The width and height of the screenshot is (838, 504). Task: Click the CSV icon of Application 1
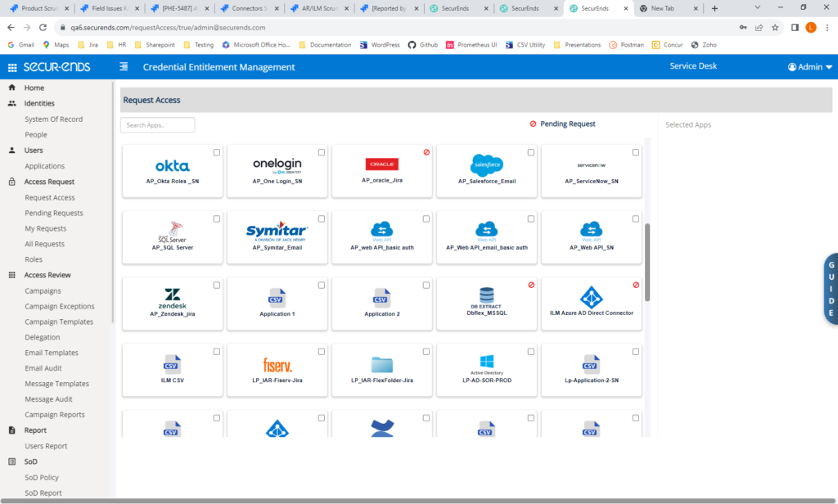click(x=277, y=298)
